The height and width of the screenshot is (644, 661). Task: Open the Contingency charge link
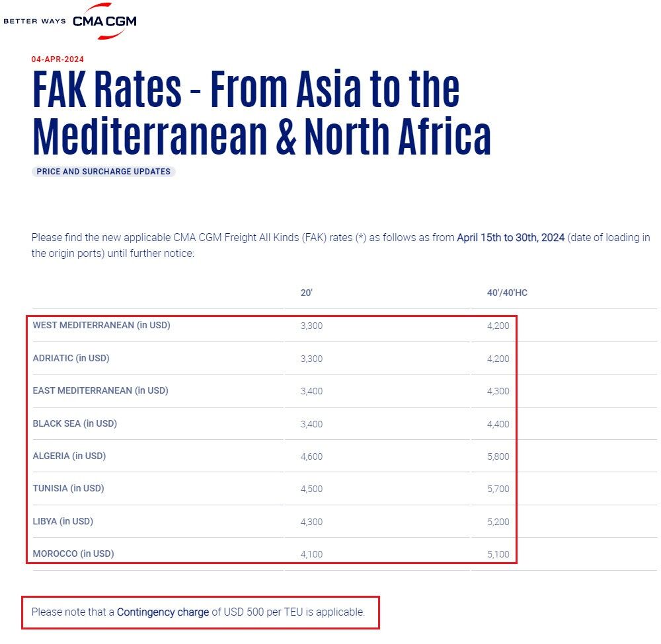click(x=163, y=612)
